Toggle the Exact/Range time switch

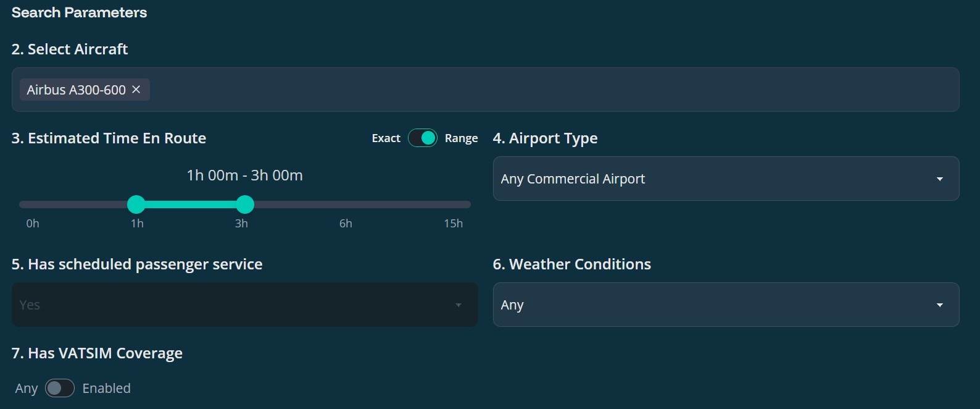(423, 138)
